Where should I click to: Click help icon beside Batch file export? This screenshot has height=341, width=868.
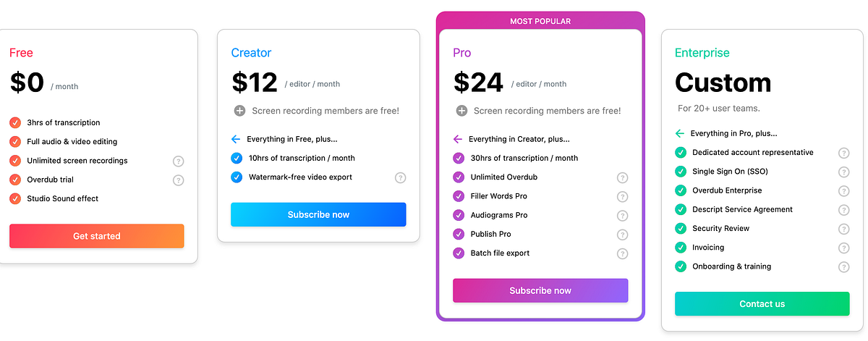coord(622,253)
